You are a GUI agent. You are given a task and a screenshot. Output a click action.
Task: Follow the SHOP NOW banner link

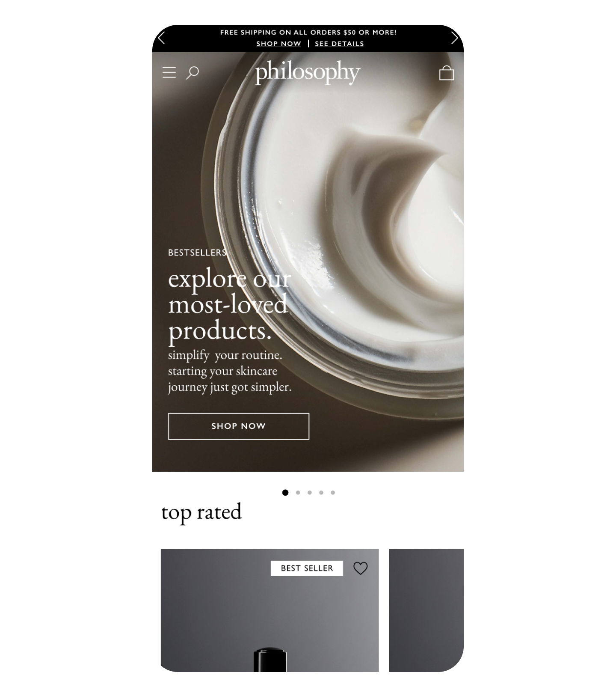pos(278,44)
